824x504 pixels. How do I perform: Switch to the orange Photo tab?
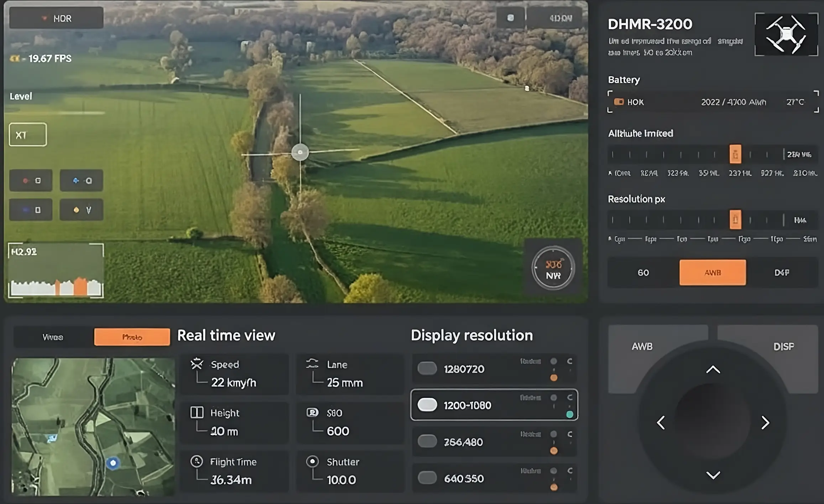click(132, 337)
